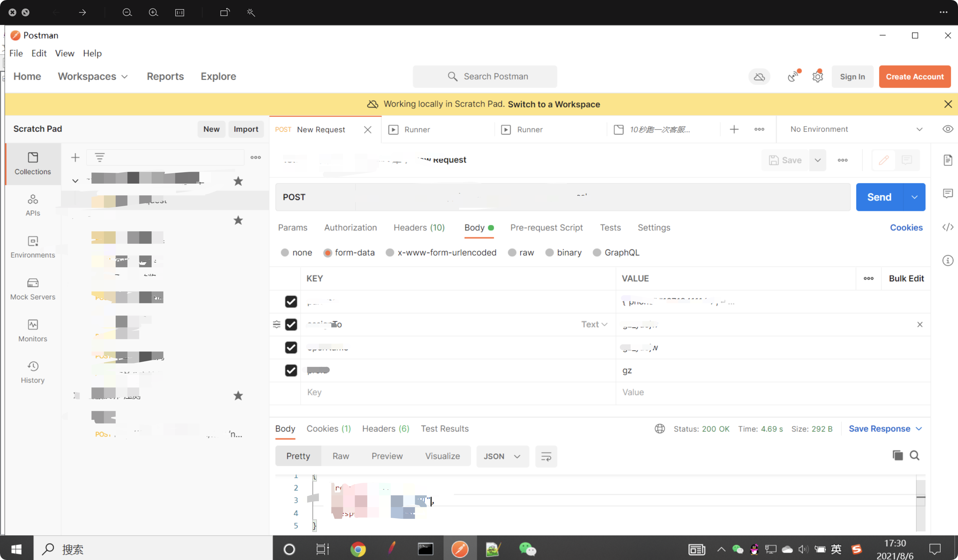Switch to the Pre-request Script tab

[x=546, y=228]
